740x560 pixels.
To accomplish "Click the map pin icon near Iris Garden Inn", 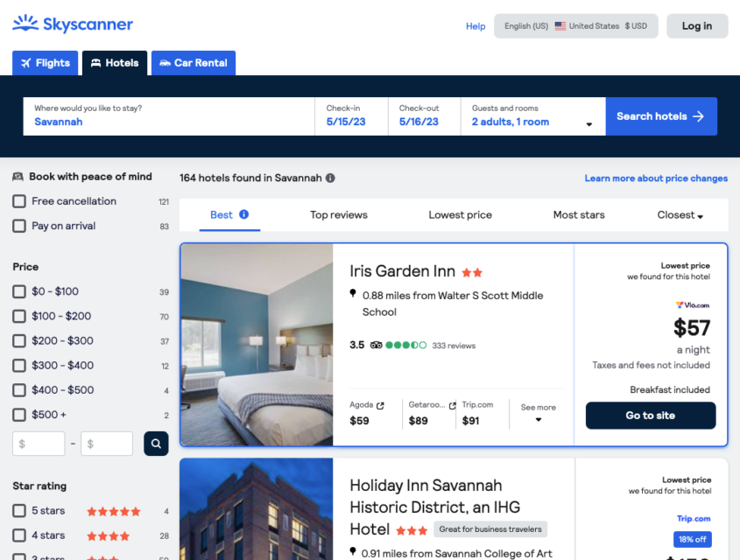I will (x=354, y=296).
